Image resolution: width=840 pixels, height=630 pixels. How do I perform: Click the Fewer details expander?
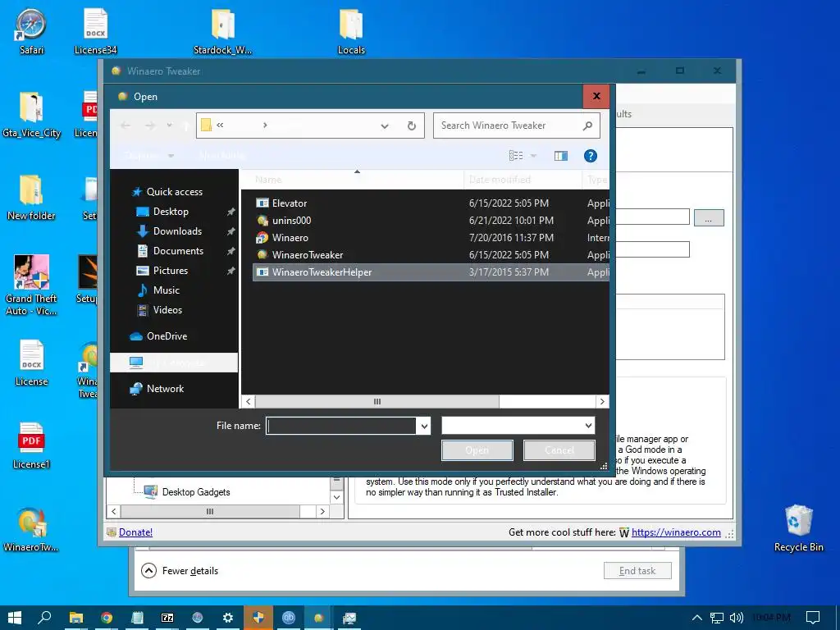(180, 571)
